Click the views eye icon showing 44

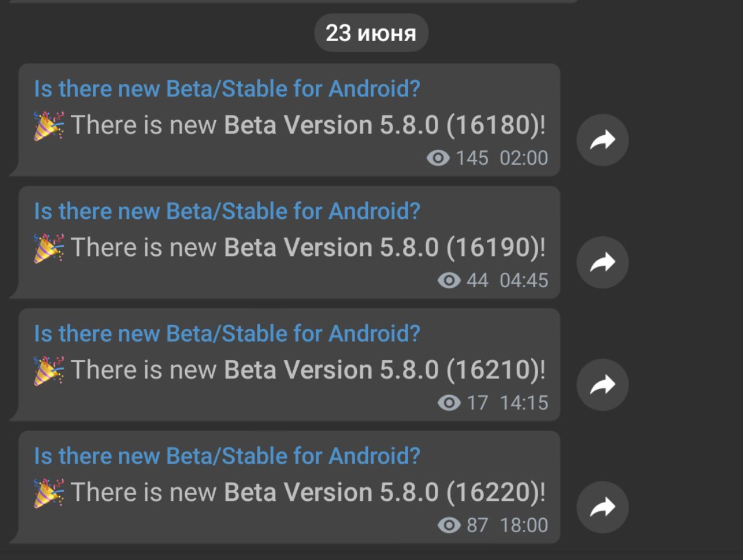click(449, 280)
